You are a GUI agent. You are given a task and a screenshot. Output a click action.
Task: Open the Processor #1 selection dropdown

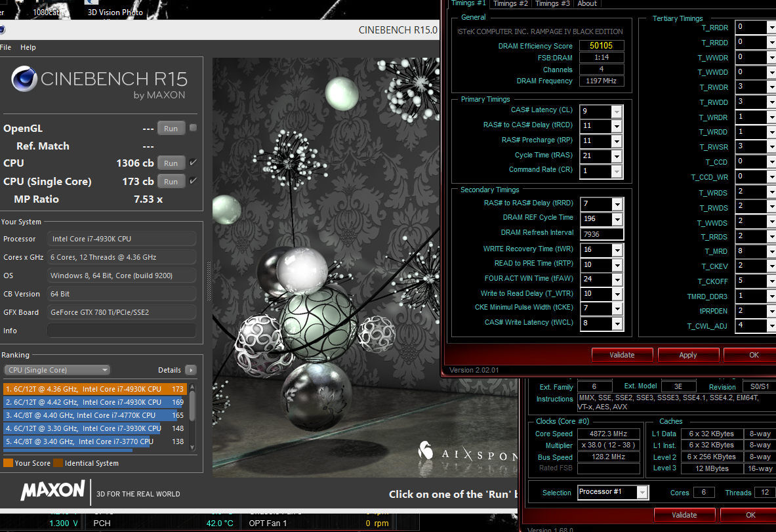point(642,492)
